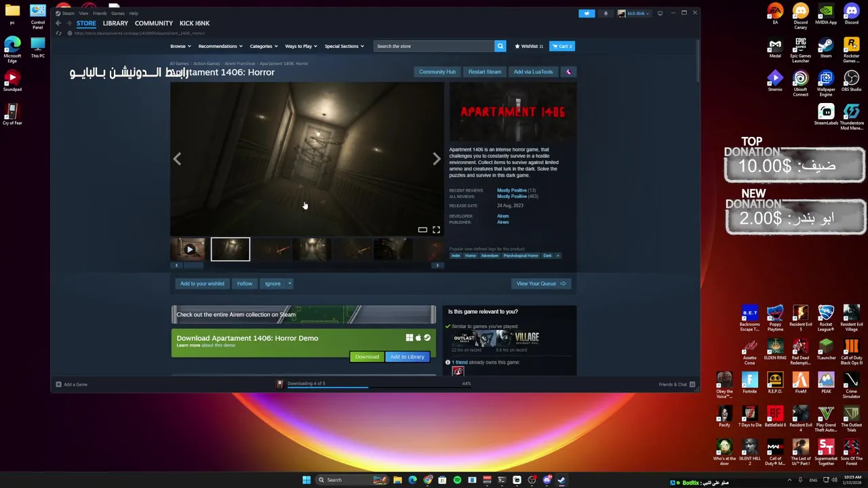Show previous screenshot with left arrow

tap(177, 159)
